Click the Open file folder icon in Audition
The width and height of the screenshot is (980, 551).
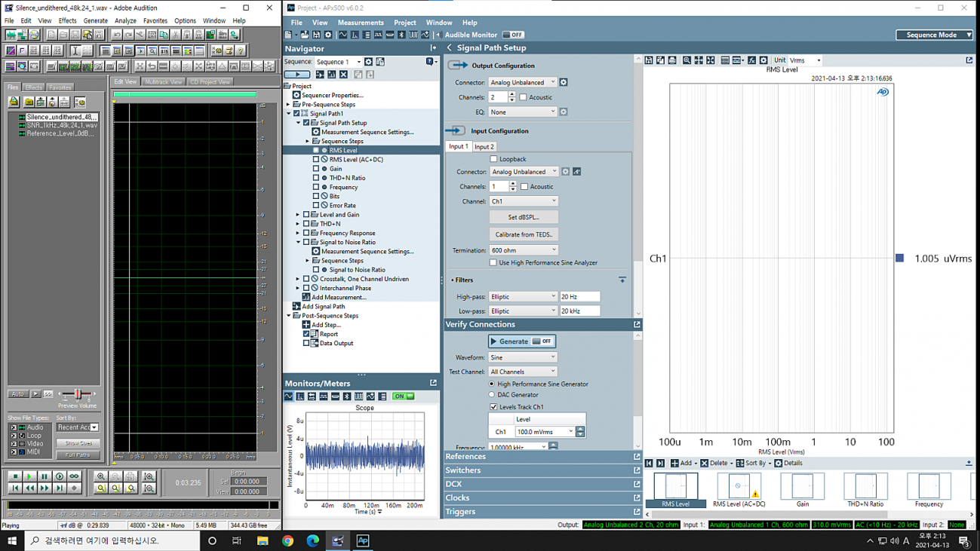click(63, 35)
